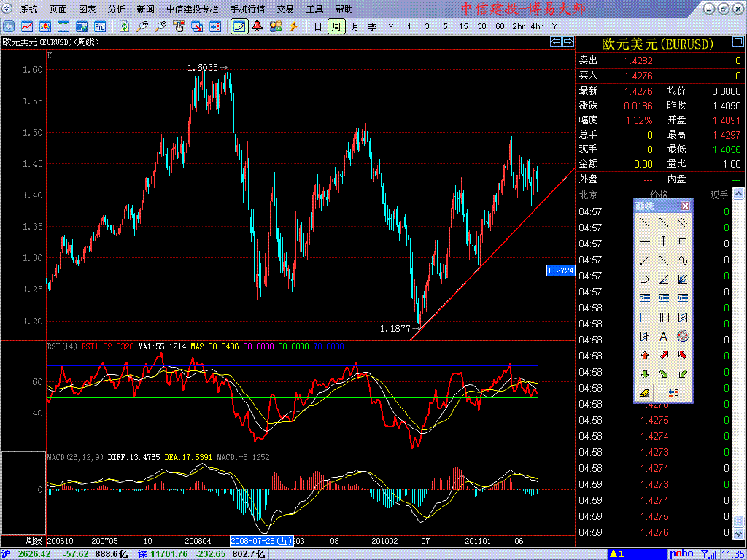
Task: Choose the sine wave curve tool
Action: [x=682, y=260]
